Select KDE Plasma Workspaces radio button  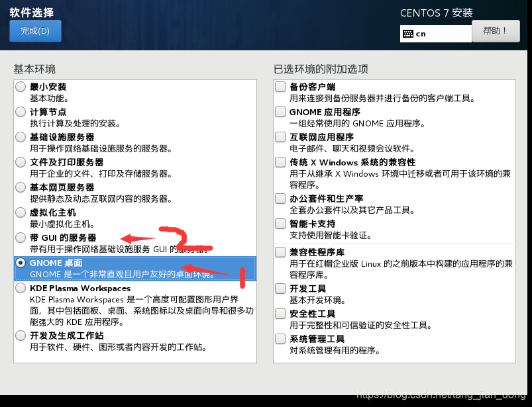point(21,288)
